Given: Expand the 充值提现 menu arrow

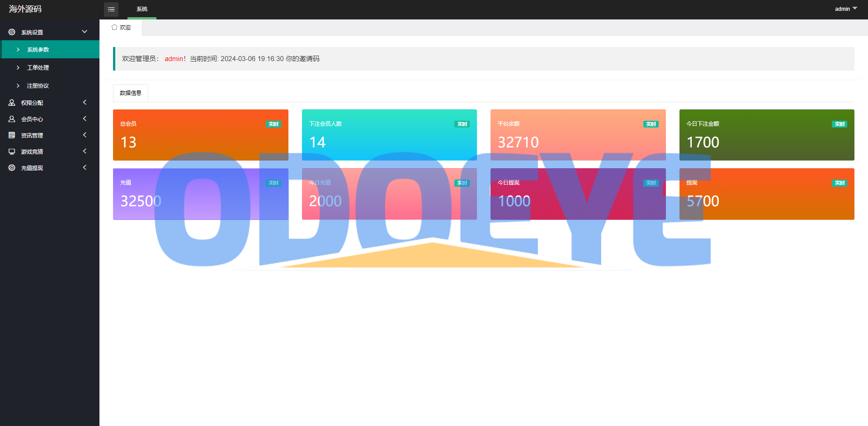Looking at the screenshot, I should [85, 167].
